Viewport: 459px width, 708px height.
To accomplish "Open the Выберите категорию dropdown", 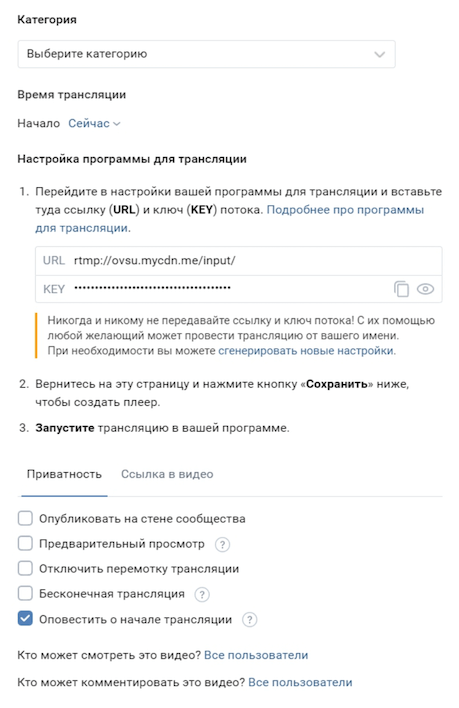I will [x=206, y=54].
